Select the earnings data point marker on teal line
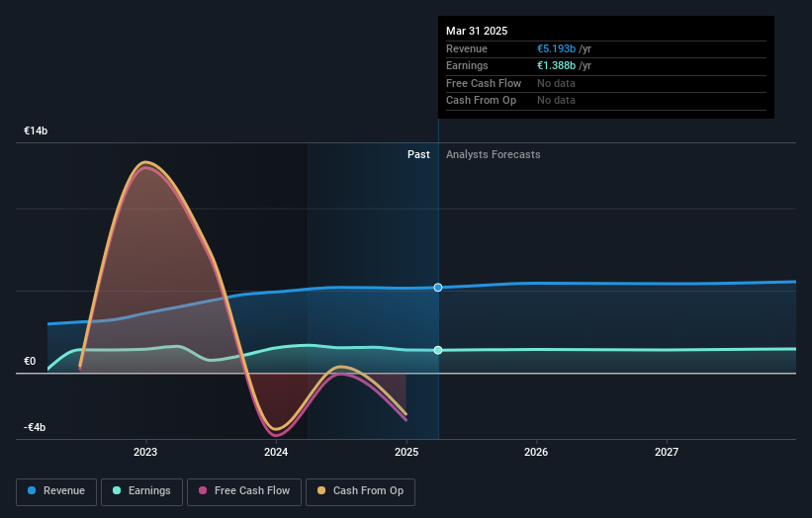The width and height of the screenshot is (812, 518). tap(438, 350)
